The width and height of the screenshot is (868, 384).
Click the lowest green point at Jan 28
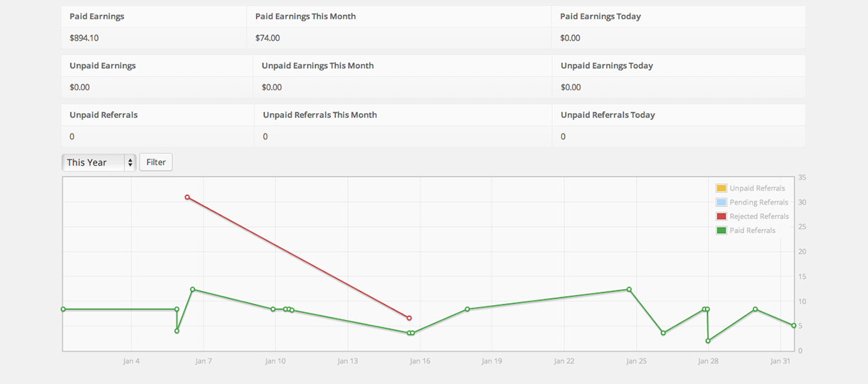click(708, 341)
